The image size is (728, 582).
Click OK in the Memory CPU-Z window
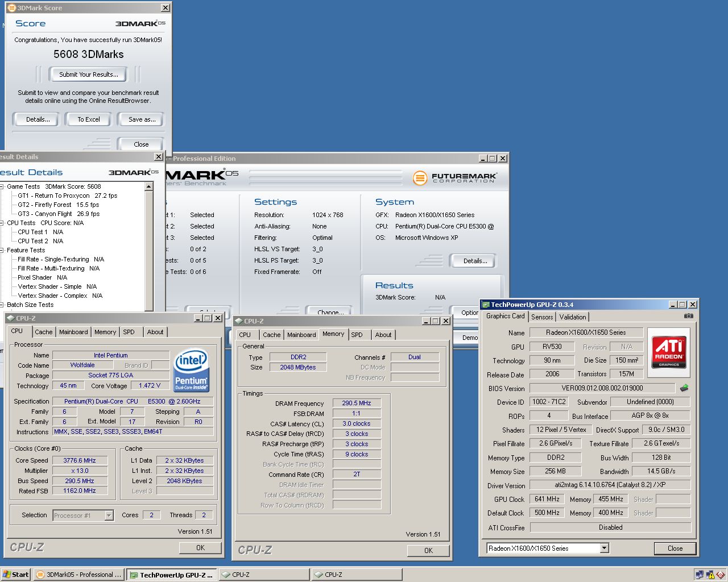[428, 550]
